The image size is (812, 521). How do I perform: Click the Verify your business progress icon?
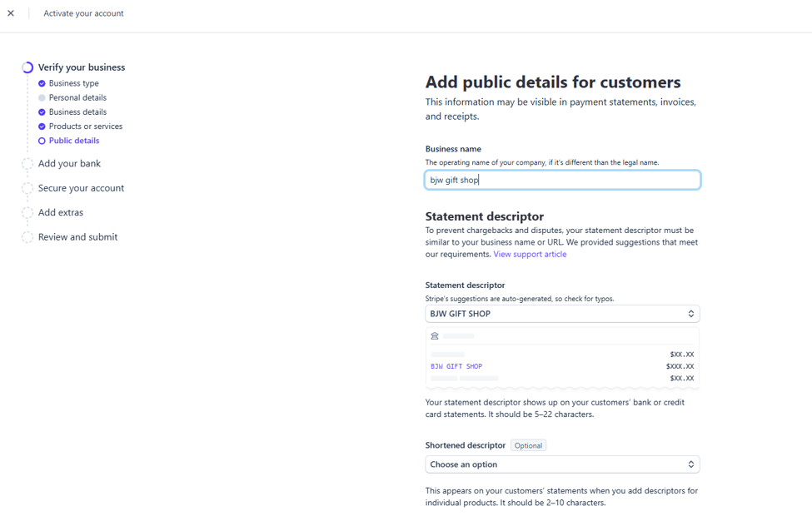(x=27, y=67)
